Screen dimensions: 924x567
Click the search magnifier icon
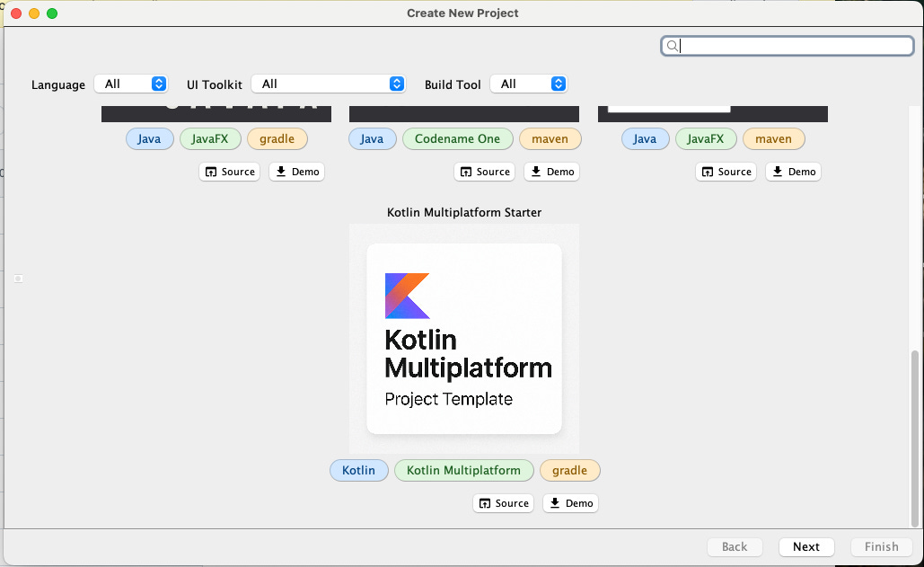672,46
